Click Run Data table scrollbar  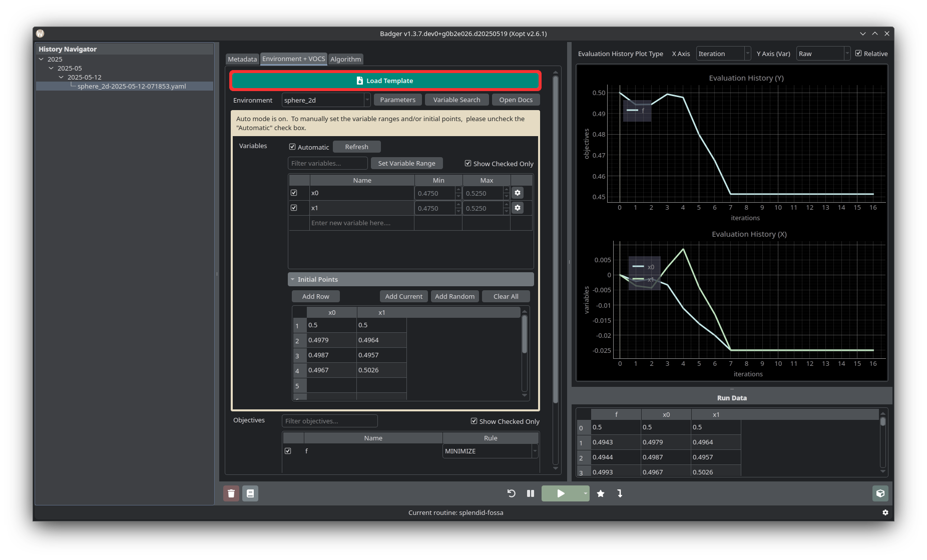pos(883,421)
